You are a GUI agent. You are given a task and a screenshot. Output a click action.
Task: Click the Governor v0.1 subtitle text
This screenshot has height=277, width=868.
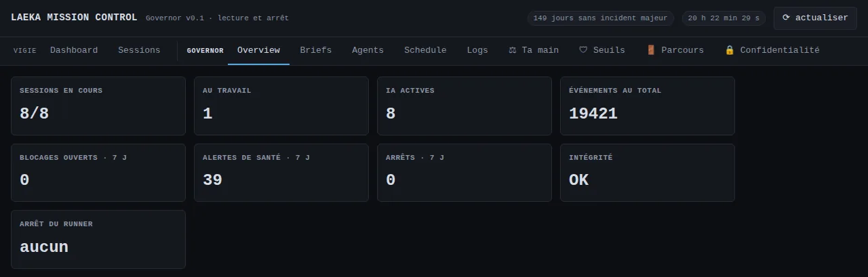coord(217,18)
